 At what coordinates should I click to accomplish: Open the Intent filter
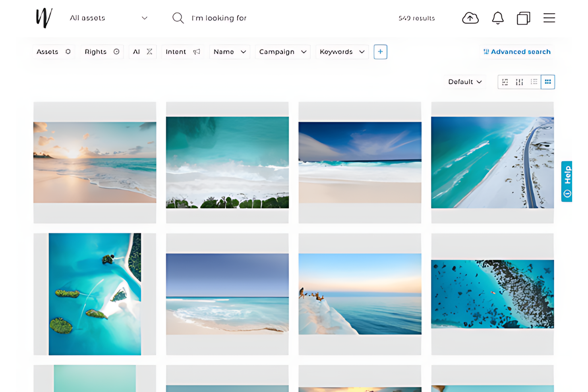point(182,52)
